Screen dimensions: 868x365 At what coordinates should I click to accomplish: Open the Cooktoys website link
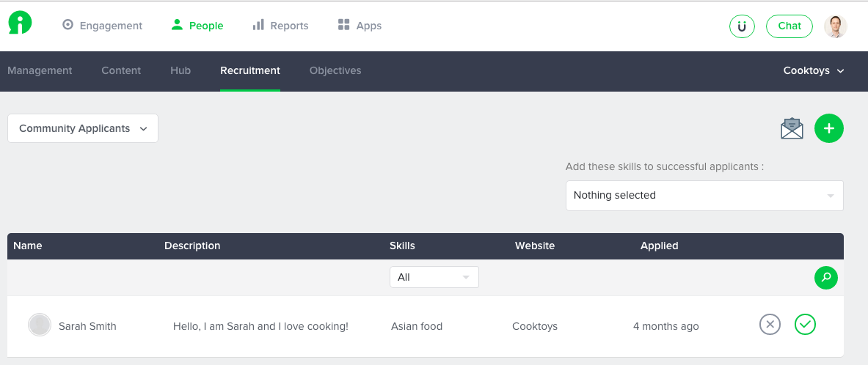point(535,326)
